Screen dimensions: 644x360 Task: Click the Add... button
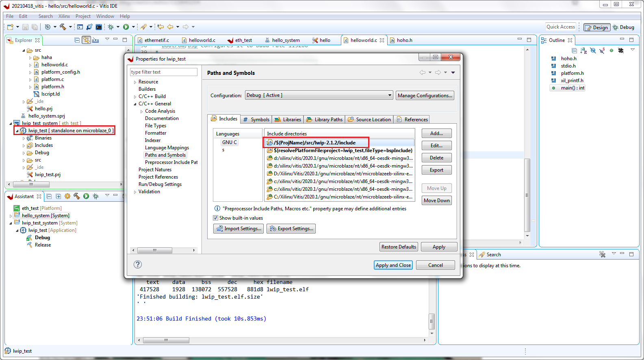tap(436, 133)
